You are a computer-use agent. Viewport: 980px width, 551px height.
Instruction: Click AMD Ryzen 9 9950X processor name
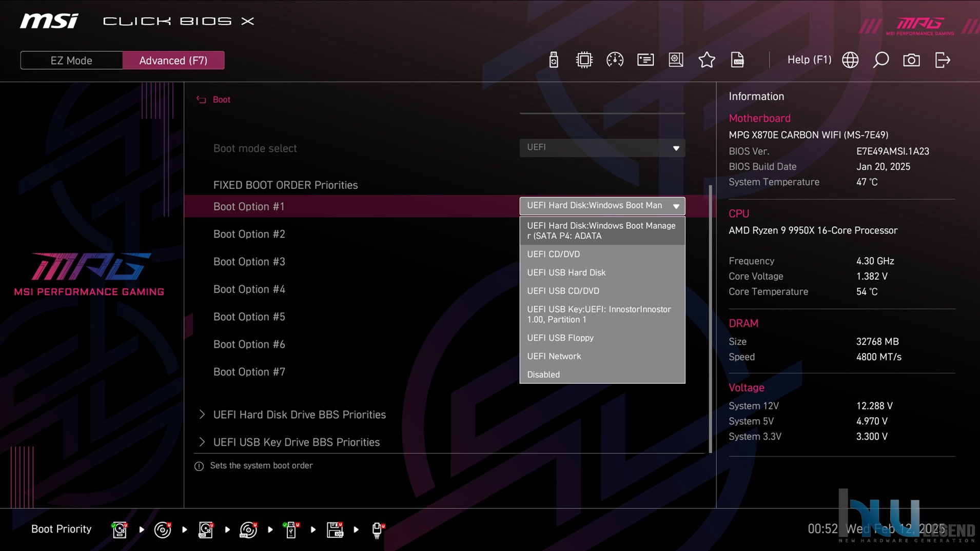click(x=813, y=230)
